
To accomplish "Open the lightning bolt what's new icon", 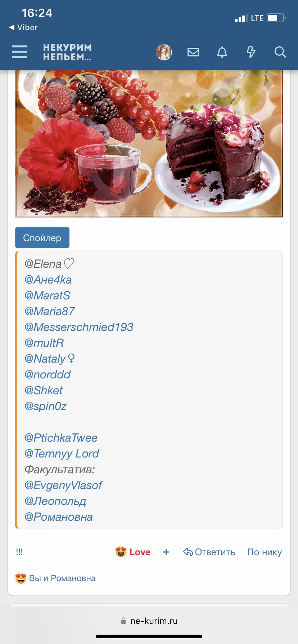I will [x=251, y=52].
